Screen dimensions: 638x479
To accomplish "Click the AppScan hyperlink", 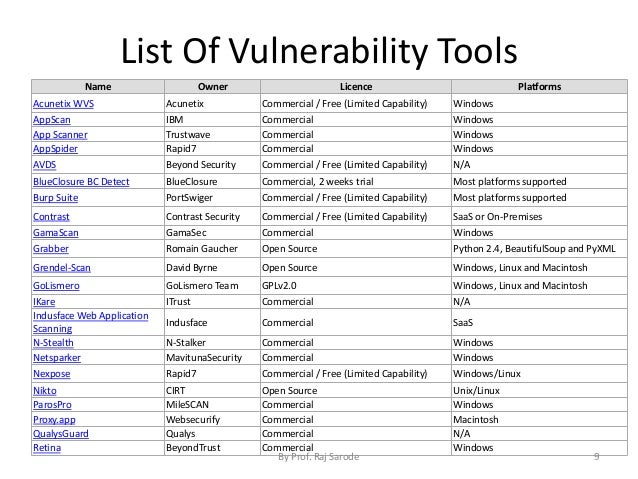I will 52,120.
